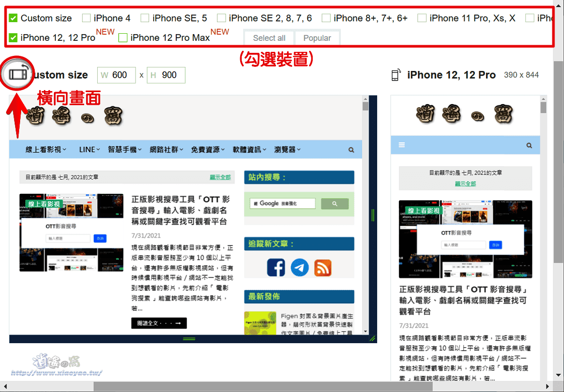
Task: Open the article title in iPhone 12 frame
Action: (464, 300)
